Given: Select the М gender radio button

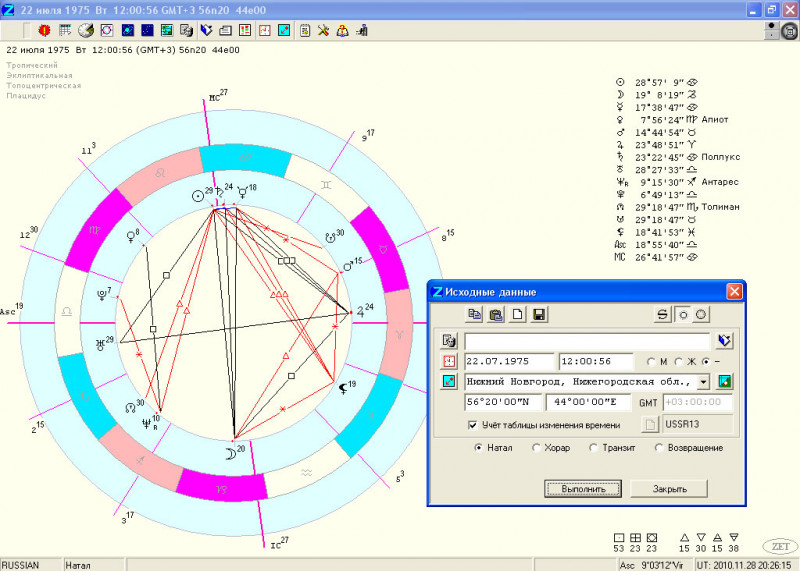Looking at the screenshot, I should point(651,361).
